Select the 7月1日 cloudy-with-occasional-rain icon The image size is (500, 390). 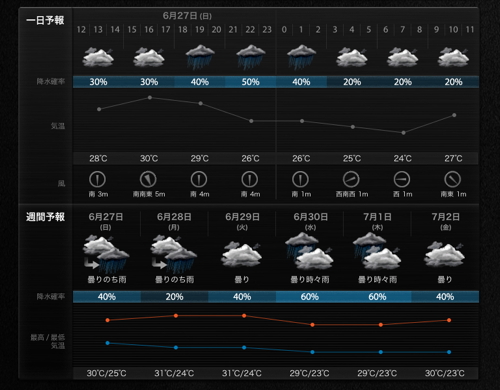(x=377, y=251)
